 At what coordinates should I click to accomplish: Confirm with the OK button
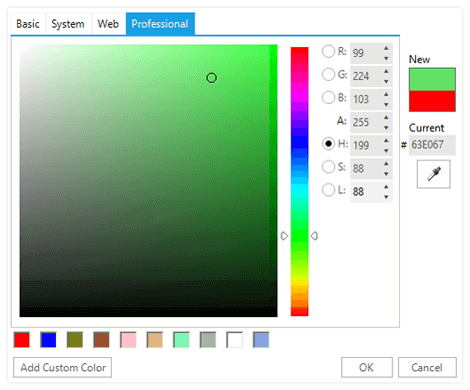tap(367, 367)
